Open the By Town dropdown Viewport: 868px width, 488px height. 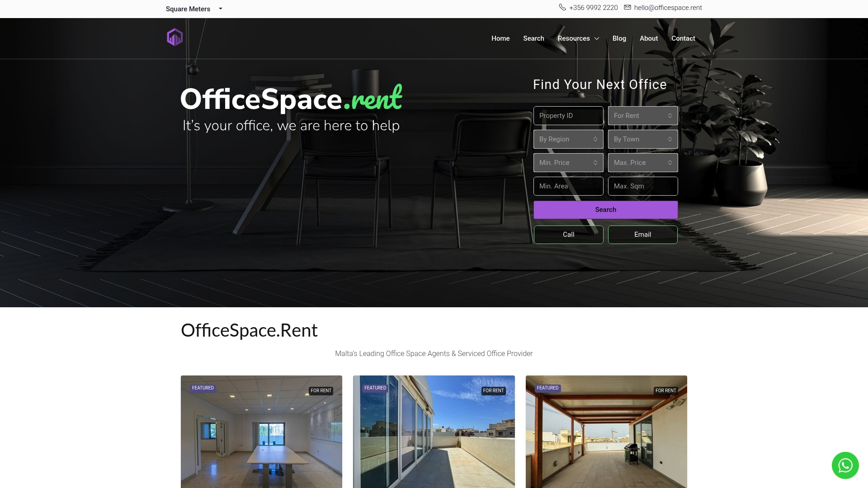pyautogui.click(x=642, y=139)
